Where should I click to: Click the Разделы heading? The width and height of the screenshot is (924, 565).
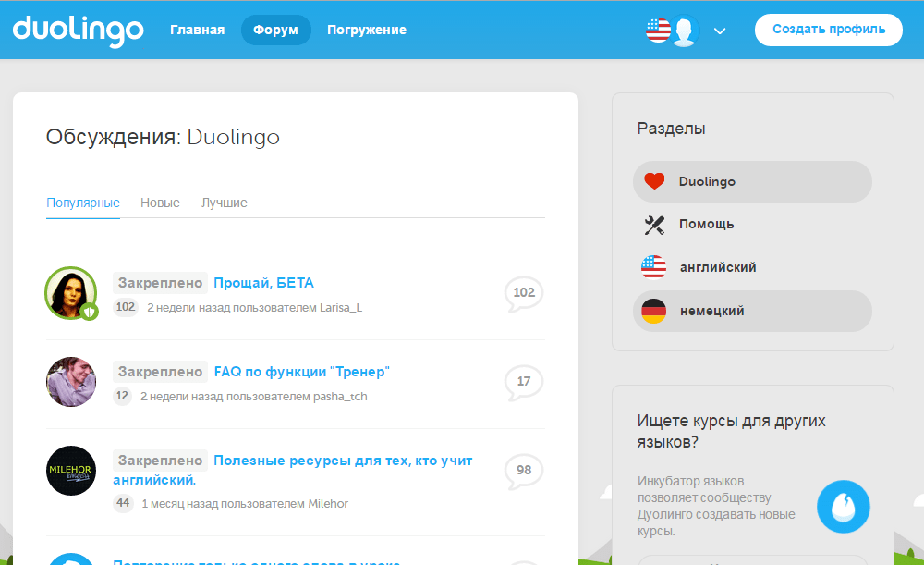click(671, 129)
